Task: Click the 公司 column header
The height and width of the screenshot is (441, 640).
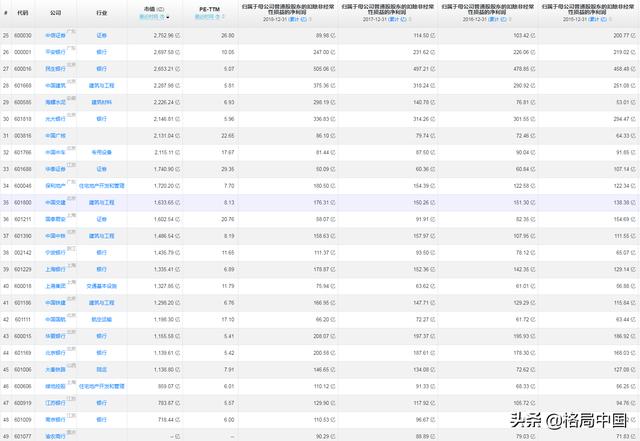Action: pyautogui.click(x=56, y=13)
